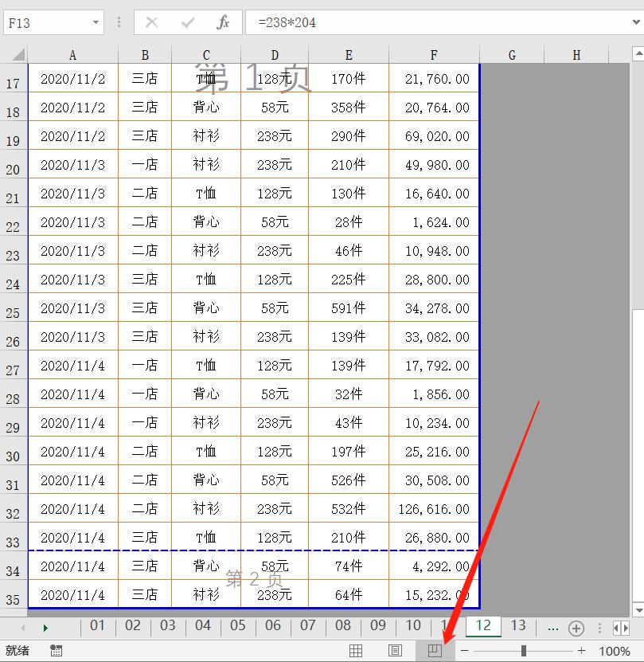The image size is (644, 662).
Task: Click vertical scrollbar up arrow
Action: click(x=638, y=53)
